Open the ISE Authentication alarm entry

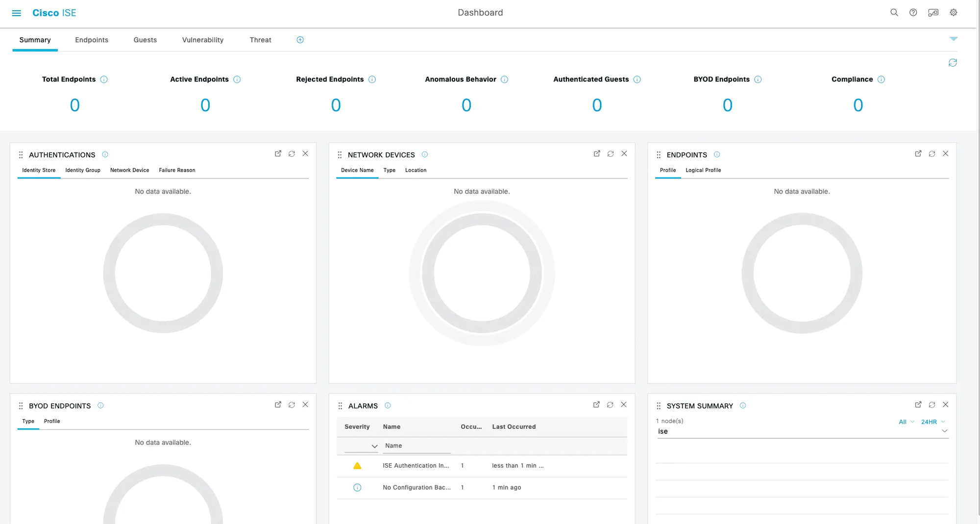(416, 466)
